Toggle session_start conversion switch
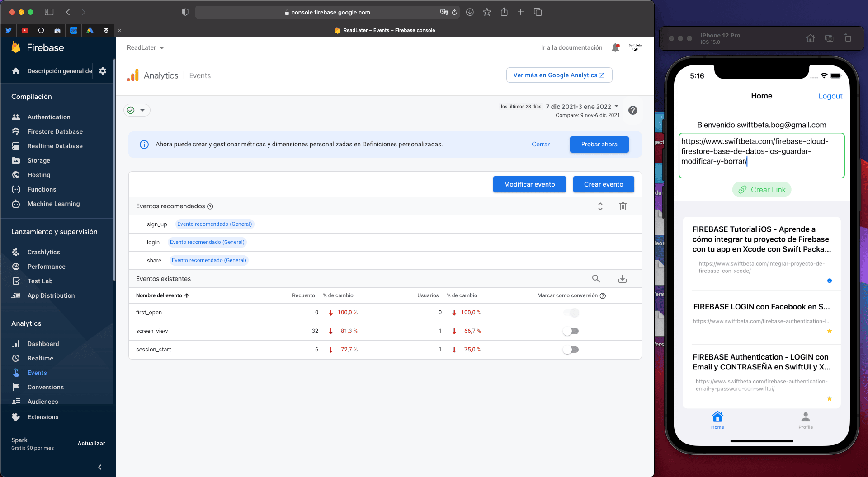Viewport: 868px width, 477px height. coord(571,350)
